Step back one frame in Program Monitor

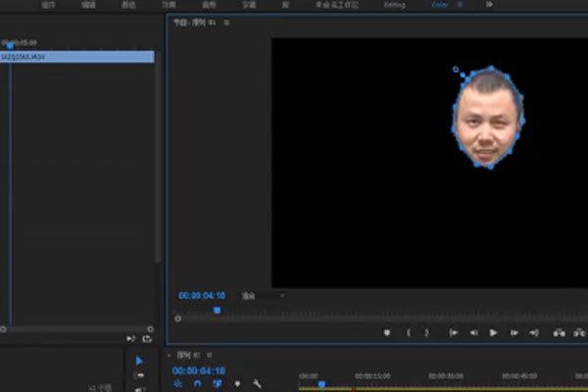473,333
